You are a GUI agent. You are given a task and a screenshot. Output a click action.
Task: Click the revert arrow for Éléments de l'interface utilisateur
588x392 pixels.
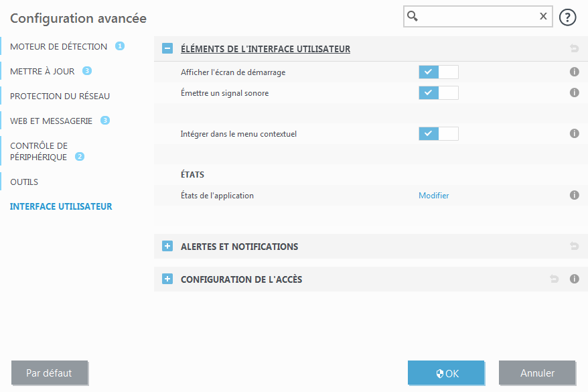click(x=574, y=48)
